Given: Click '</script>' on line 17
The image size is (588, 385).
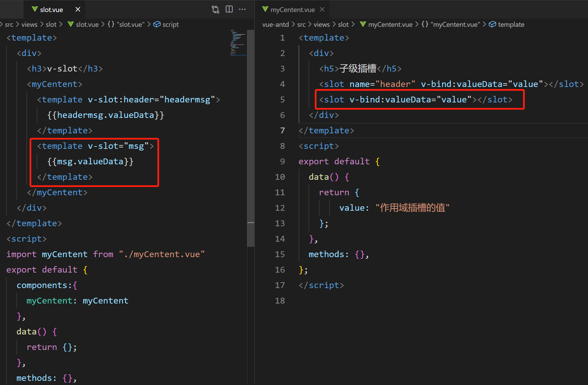Looking at the screenshot, I should (321, 285).
